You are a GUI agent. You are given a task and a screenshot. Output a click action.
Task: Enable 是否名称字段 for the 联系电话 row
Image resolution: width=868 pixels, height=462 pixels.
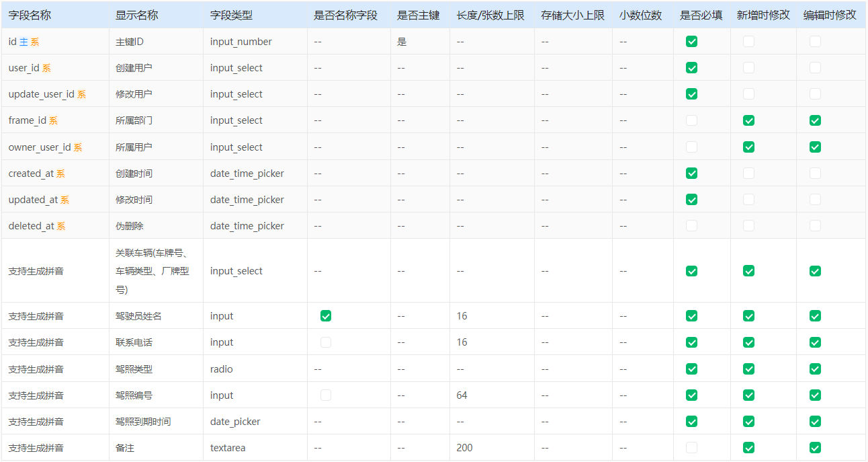click(x=326, y=342)
